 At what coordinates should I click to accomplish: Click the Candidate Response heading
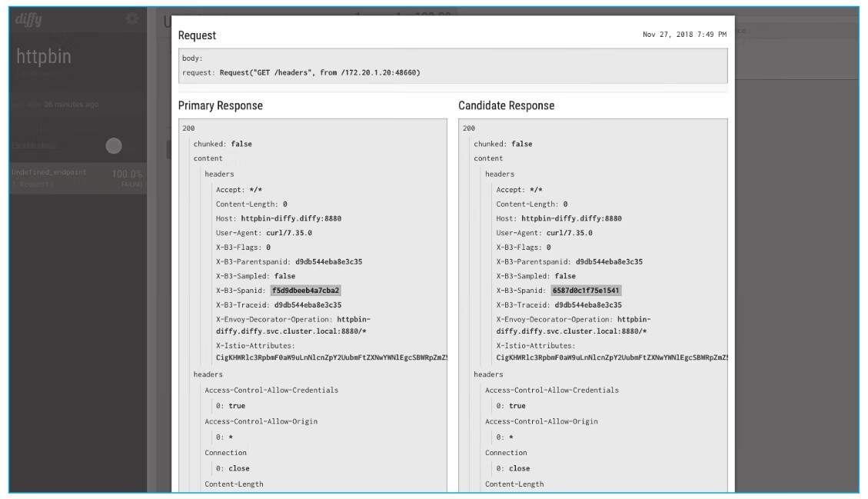tap(506, 106)
